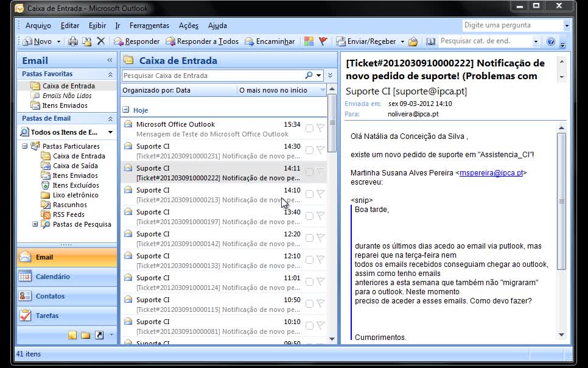Click the Responder button
This screenshot has width=588, height=368.
(137, 41)
